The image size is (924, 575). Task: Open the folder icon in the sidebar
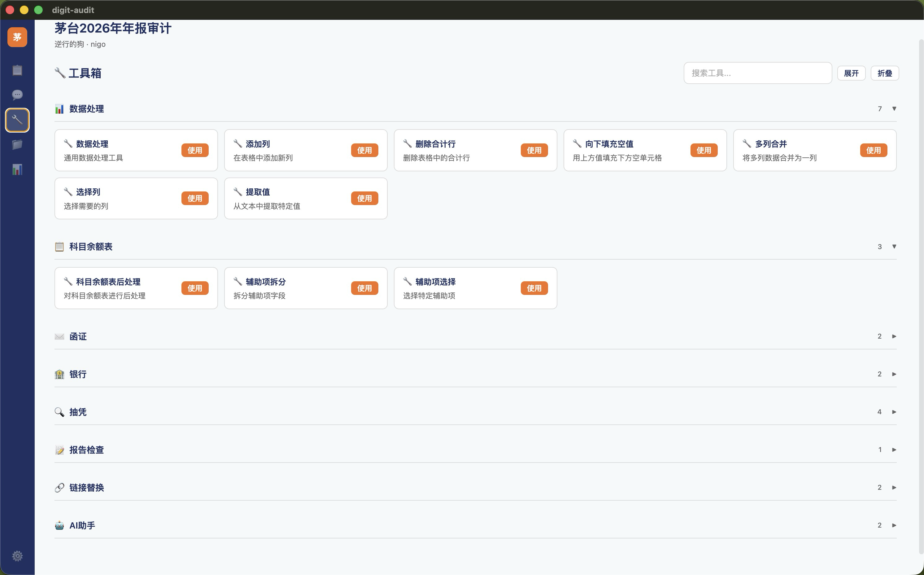pos(17,144)
